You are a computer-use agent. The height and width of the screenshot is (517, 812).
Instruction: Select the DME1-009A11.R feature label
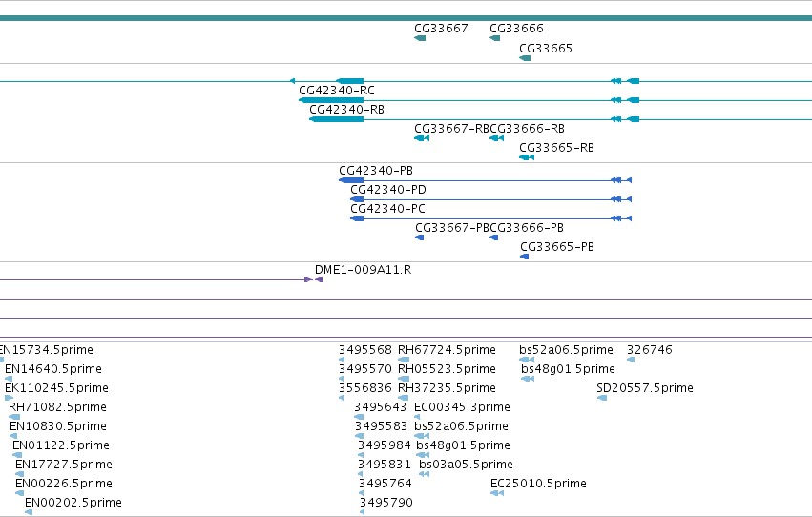(363, 270)
